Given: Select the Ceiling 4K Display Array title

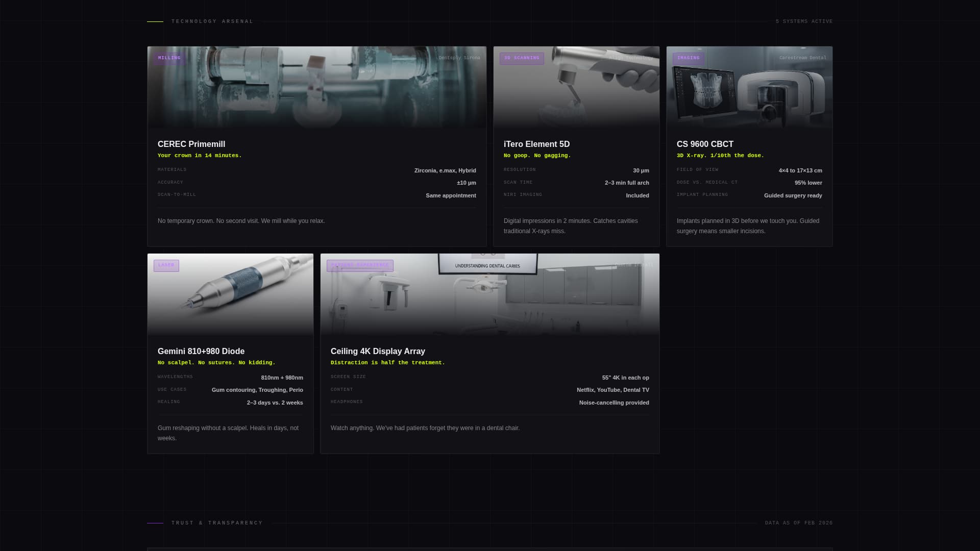Looking at the screenshot, I should pos(378,352).
